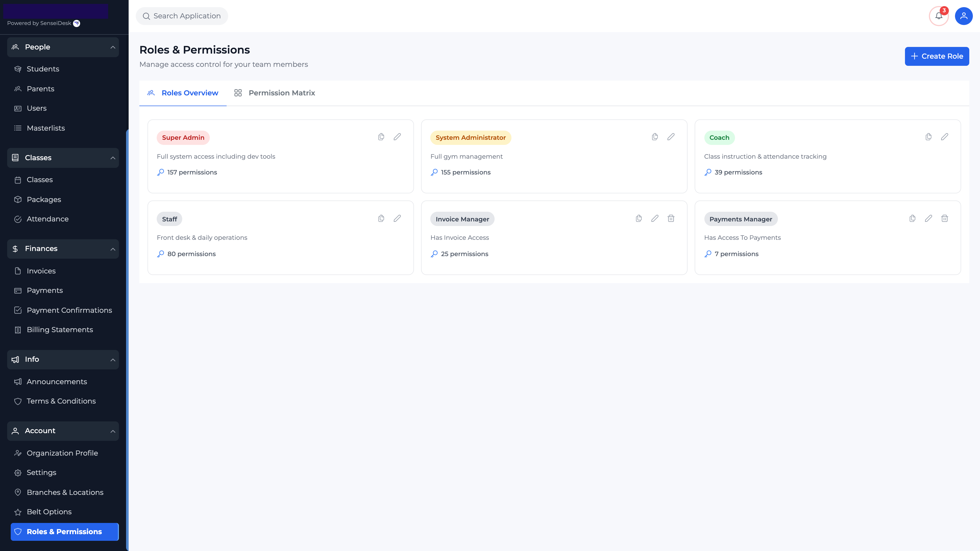Focus the Search Application field
The width and height of the screenshot is (980, 551).
pyautogui.click(x=186, y=16)
